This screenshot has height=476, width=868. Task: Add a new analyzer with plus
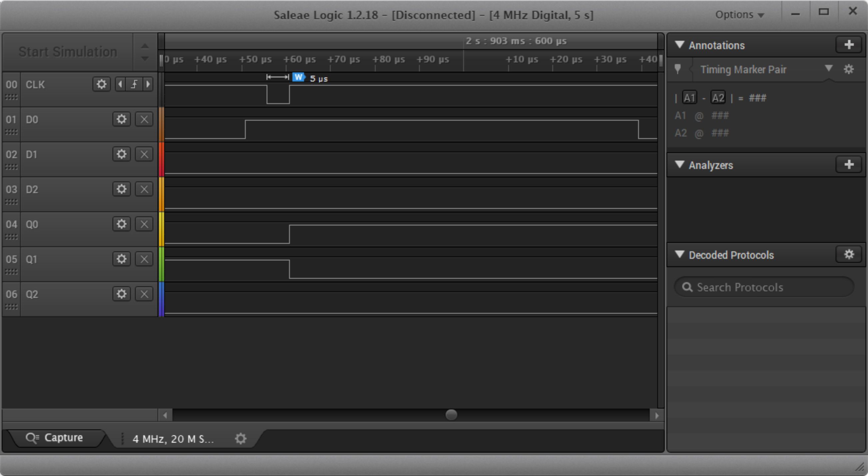pos(849,165)
